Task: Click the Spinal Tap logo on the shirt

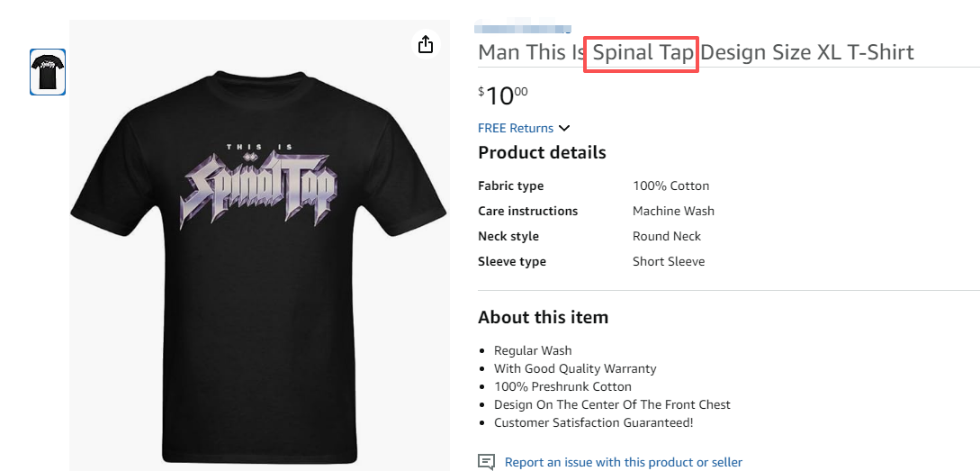Action: pyautogui.click(x=259, y=186)
